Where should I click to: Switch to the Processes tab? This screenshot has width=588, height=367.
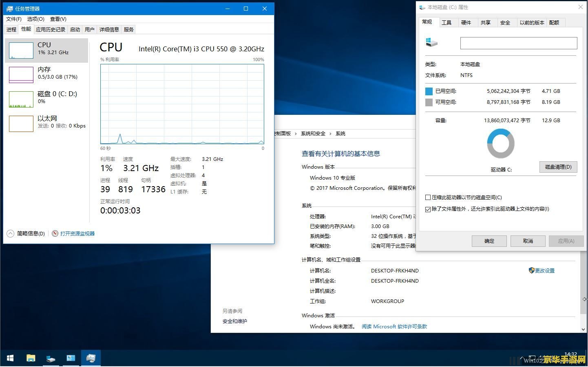pyautogui.click(x=11, y=29)
